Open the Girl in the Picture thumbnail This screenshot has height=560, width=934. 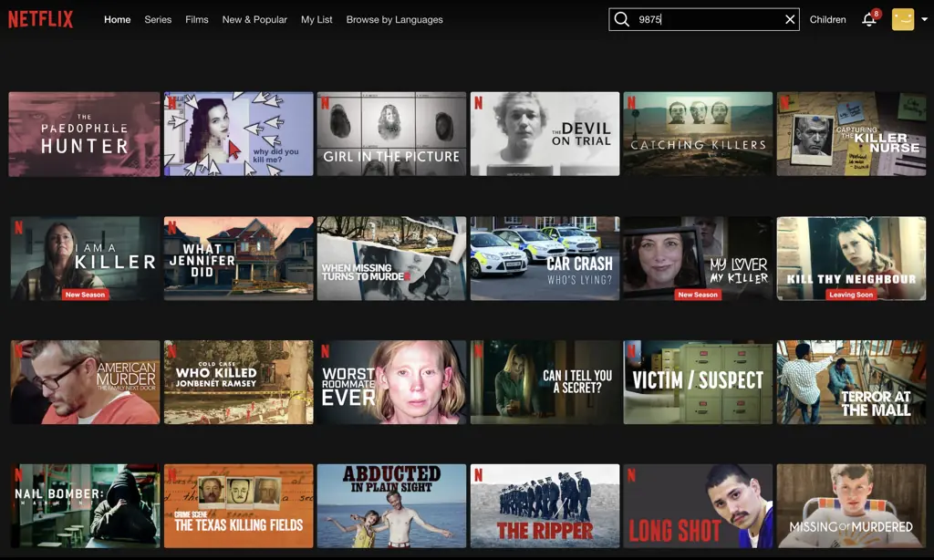point(391,133)
